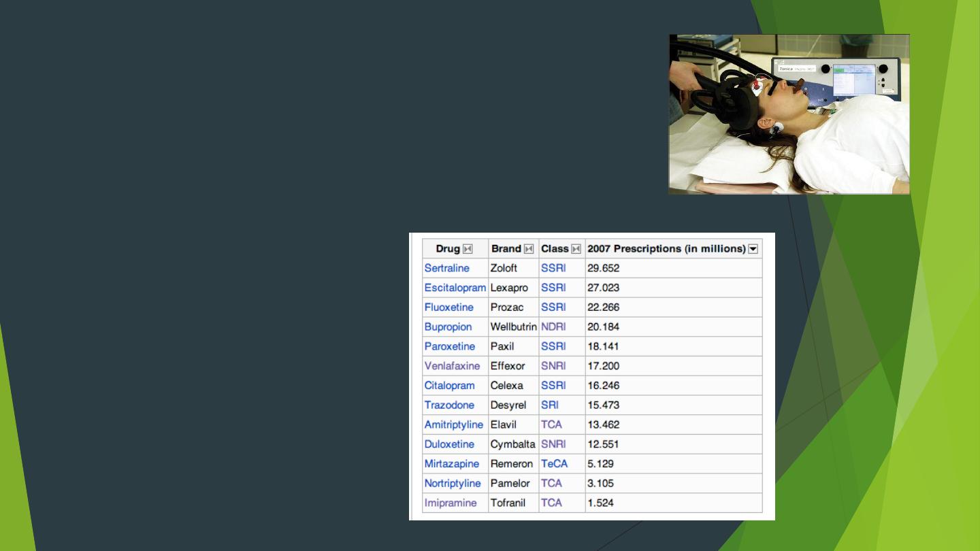This screenshot has height=551, width=980.
Task: Click the 3.105 prescriptions value
Action: point(601,484)
